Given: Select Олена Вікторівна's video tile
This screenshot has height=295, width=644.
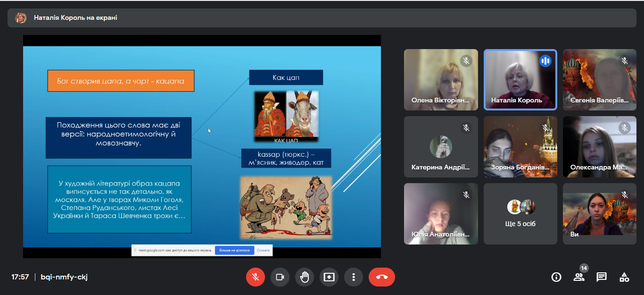Looking at the screenshot, I should point(441,80).
